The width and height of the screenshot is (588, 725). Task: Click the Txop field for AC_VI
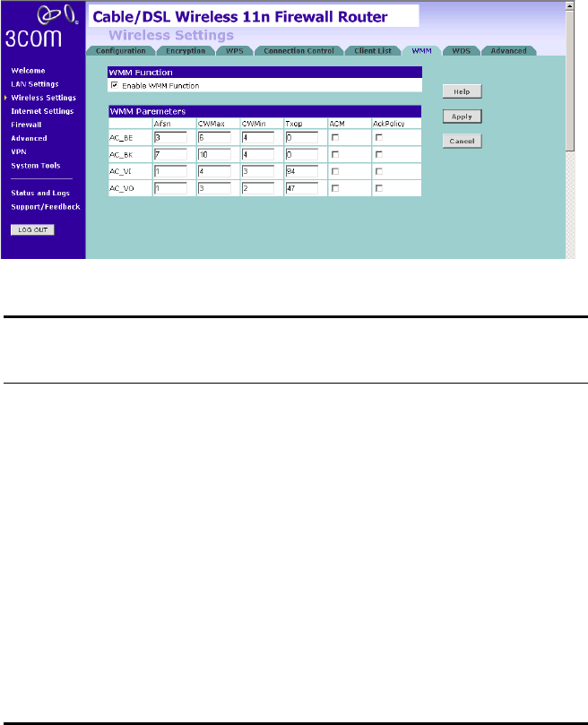click(302, 171)
